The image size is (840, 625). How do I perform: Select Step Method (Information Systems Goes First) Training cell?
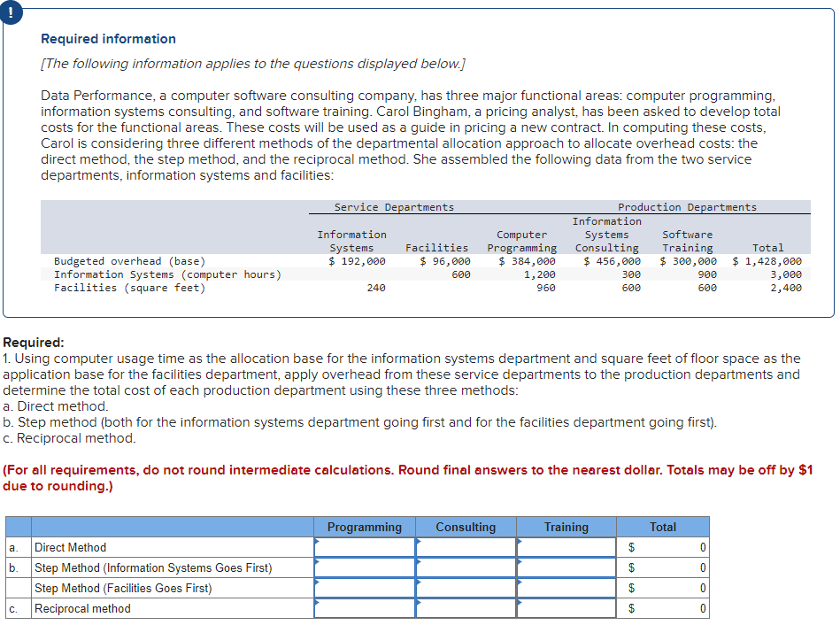566,567
